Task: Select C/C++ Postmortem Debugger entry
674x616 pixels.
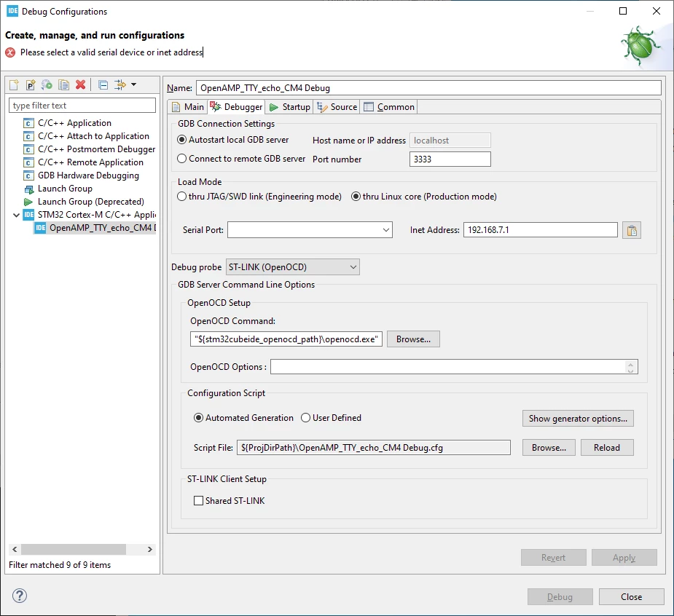Action: (x=96, y=149)
